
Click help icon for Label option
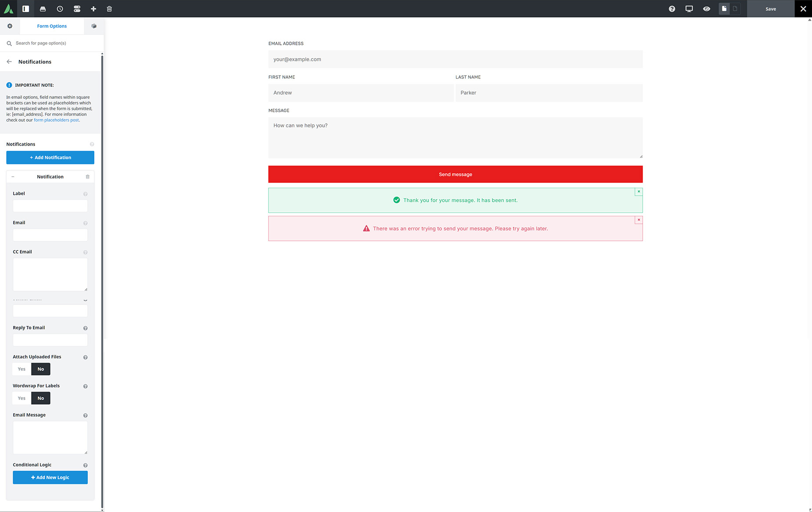(85, 194)
